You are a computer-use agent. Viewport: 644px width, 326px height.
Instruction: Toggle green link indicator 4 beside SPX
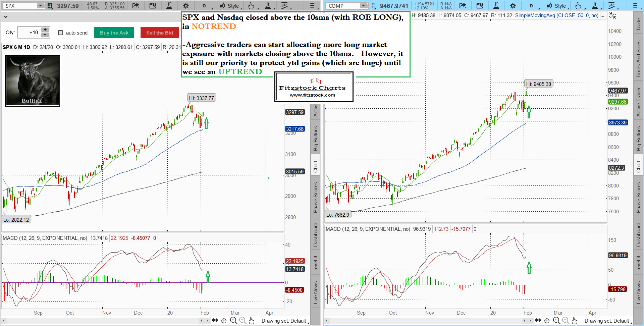(50, 6)
